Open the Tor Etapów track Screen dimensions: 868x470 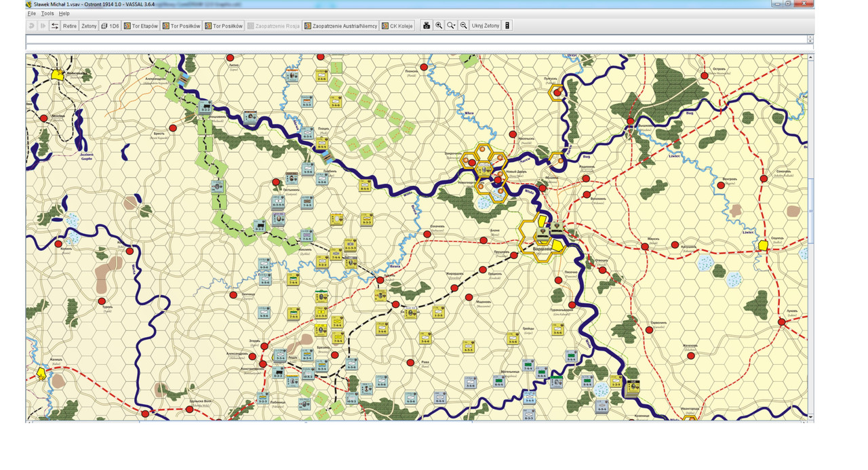pos(140,26)
